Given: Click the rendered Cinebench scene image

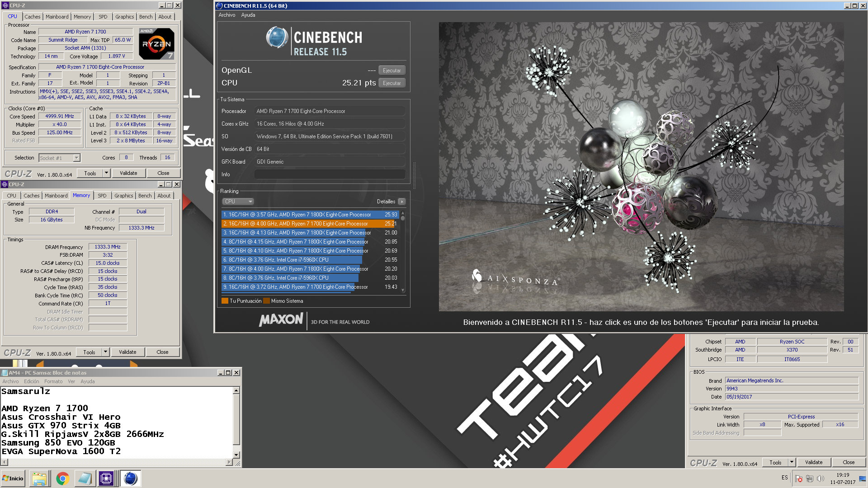Looking at the screenshot, I should 641,167.
